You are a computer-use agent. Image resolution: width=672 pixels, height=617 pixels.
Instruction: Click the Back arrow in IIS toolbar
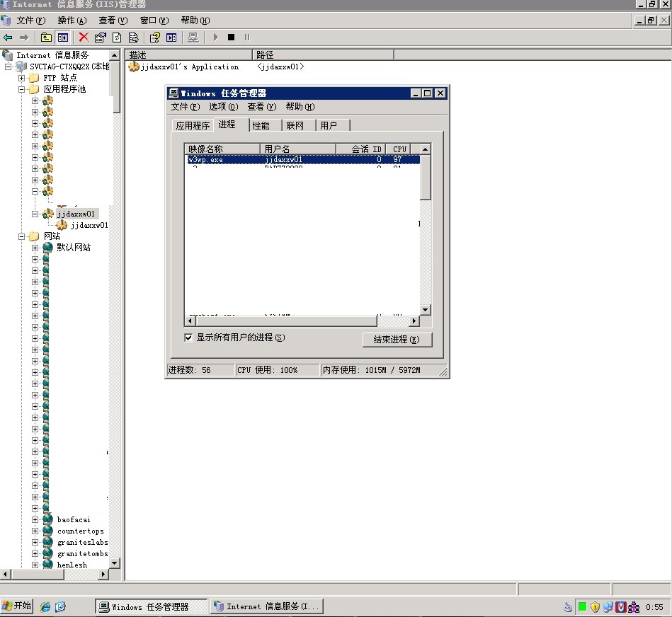point(8,38)
